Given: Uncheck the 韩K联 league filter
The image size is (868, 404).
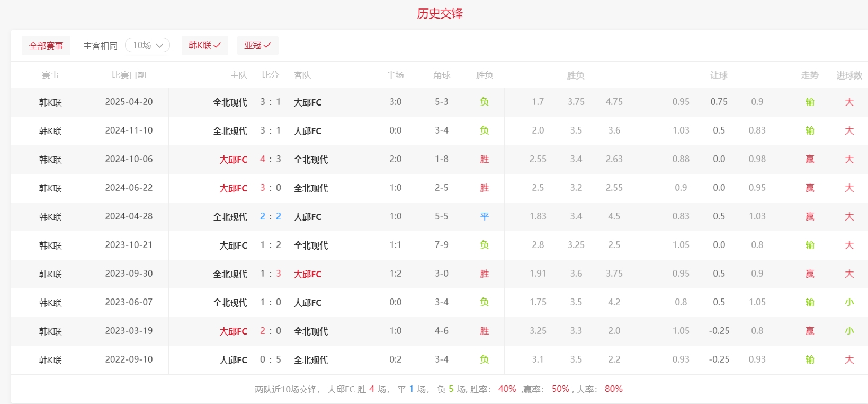Looking at the screenshot, I should click(x=204, y=46).
